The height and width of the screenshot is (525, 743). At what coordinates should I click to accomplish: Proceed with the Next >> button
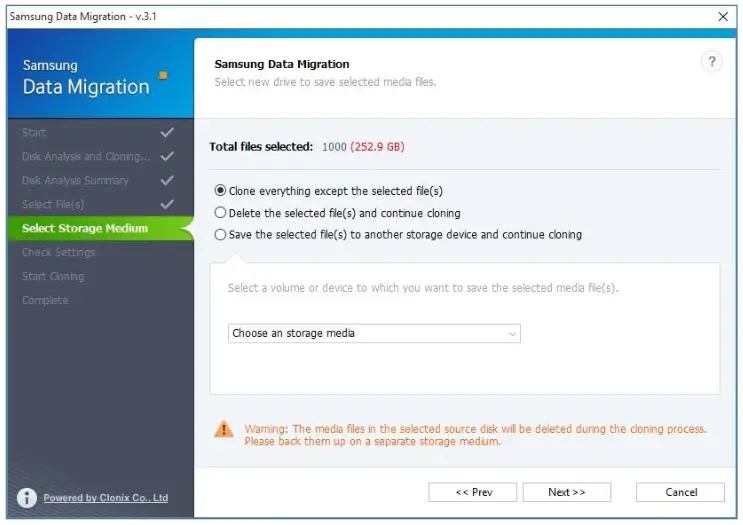[567, 492]
